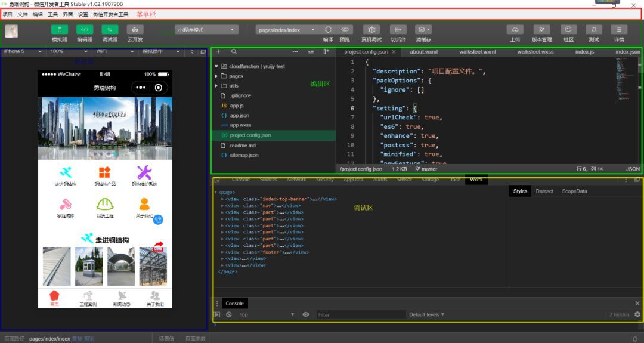Viewport: 644px width, 343px height.
Task: Click the clear console icon
Action: 229,314
